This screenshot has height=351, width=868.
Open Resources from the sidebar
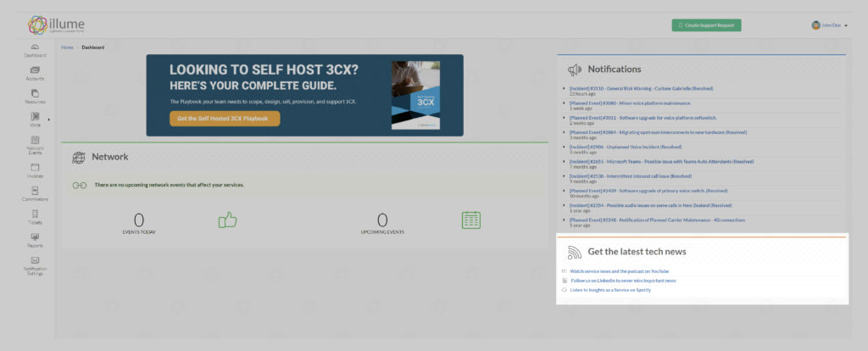[x=35, y=96]
